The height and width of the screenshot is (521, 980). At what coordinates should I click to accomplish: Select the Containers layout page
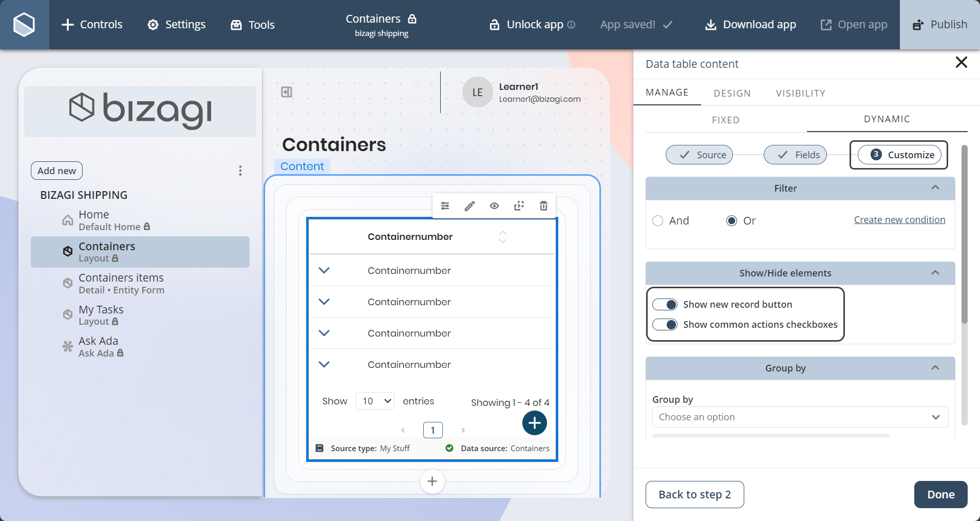pyautogui.click(x=140, y=252)
